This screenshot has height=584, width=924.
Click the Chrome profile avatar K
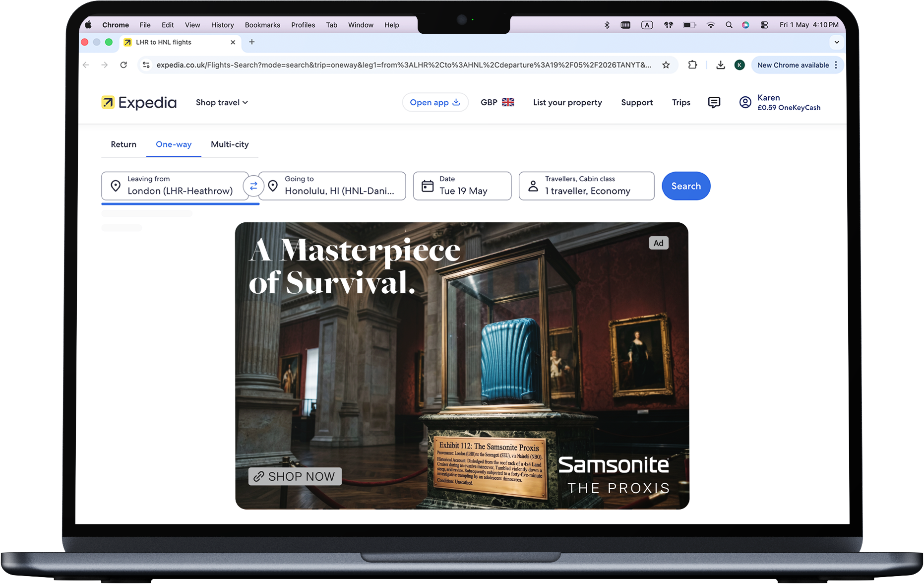click(739, 65)
